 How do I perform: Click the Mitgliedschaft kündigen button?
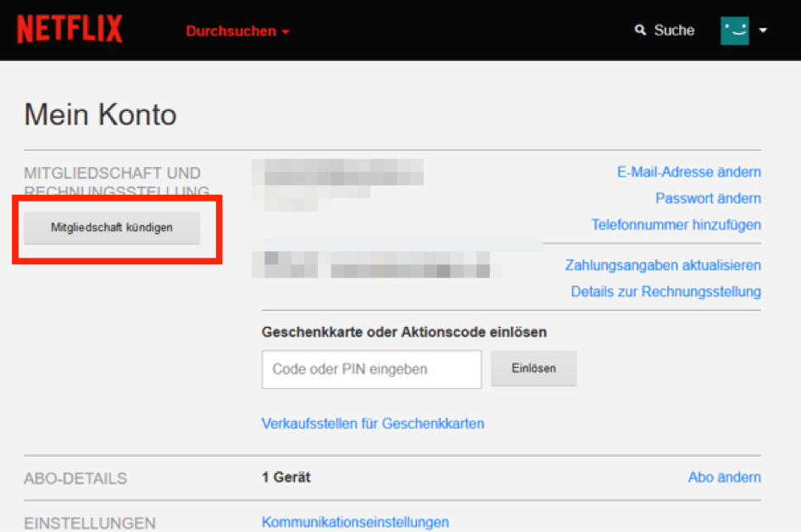(x=111, y=227)
